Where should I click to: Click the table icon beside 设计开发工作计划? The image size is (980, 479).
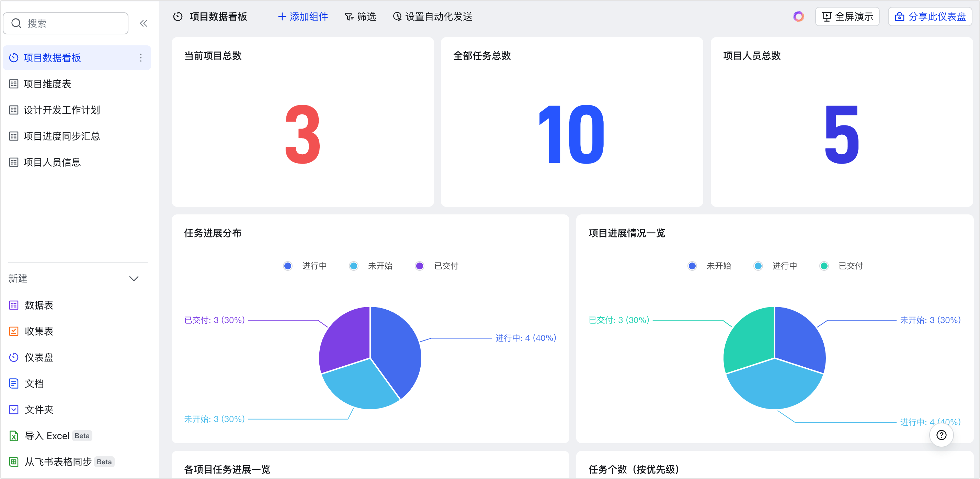(14, 110)
